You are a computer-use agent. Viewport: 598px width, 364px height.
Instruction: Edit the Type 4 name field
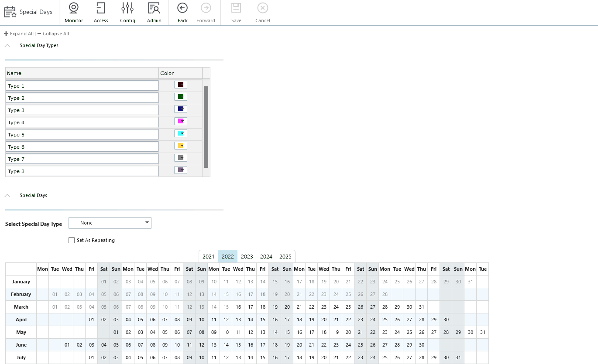pyautogui.click(x=82, y=122)
